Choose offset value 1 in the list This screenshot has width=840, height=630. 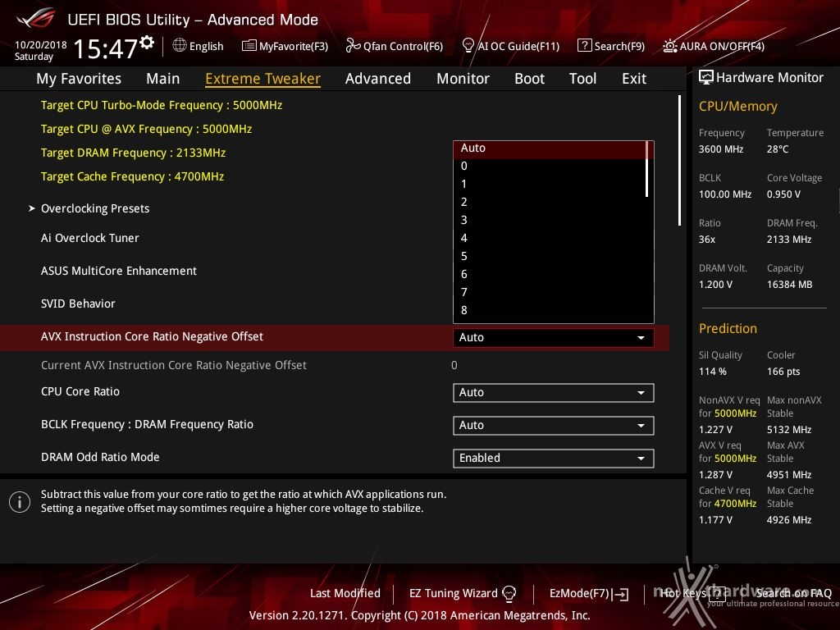[x=550, y=185]
